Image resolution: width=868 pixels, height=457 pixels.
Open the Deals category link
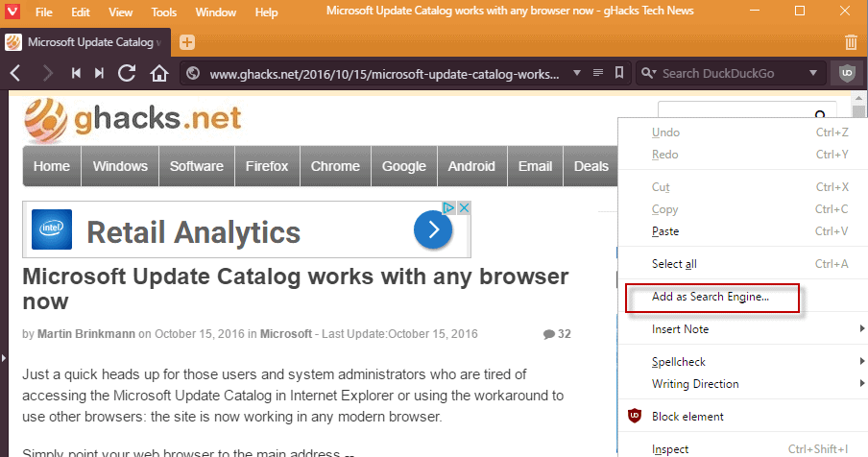591,166
